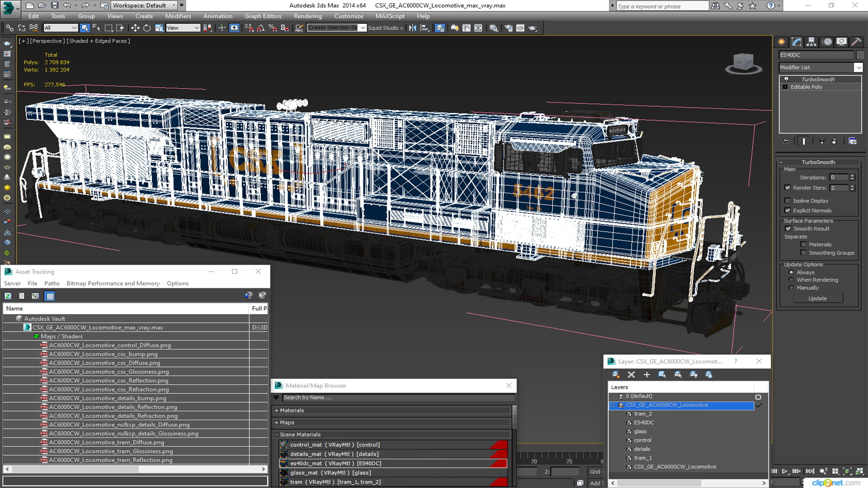Image resolution: width=868 pixels, height=488 pixels.
Task: Open the MAXScript menu
Action: 390,16
